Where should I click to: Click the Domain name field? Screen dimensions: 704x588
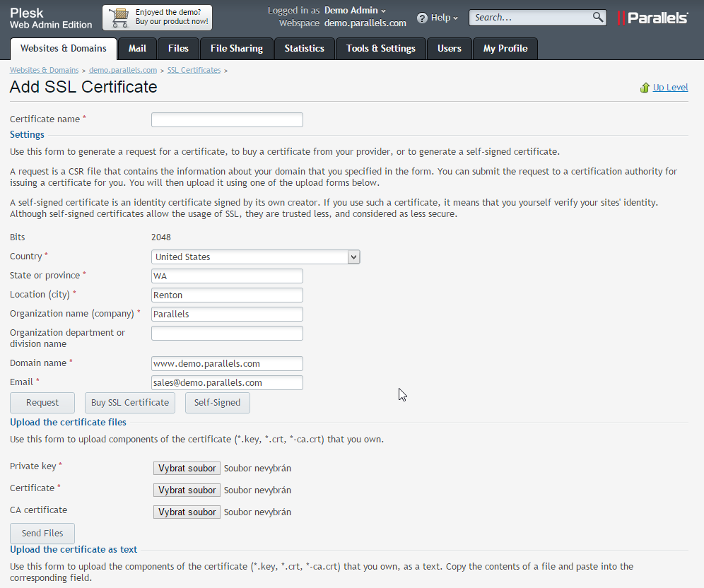(x=227, y=363)
